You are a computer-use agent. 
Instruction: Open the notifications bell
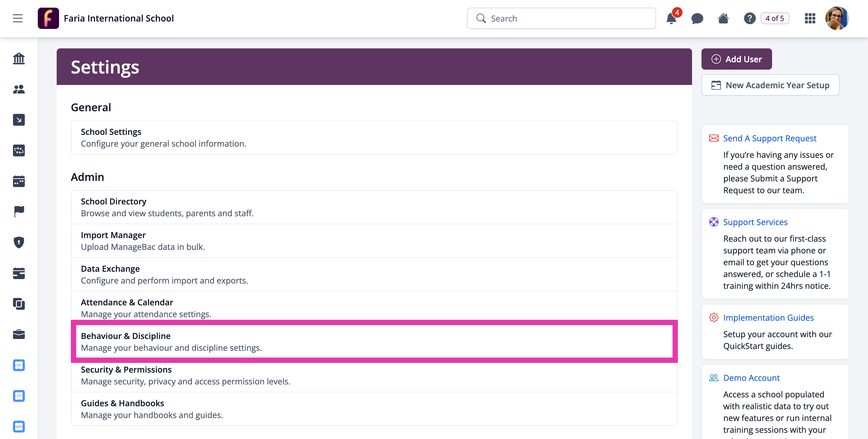click(671, 19)
